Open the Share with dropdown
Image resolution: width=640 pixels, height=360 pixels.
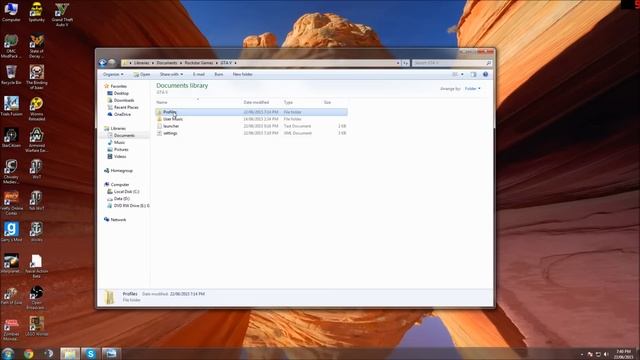coord(171,74)
